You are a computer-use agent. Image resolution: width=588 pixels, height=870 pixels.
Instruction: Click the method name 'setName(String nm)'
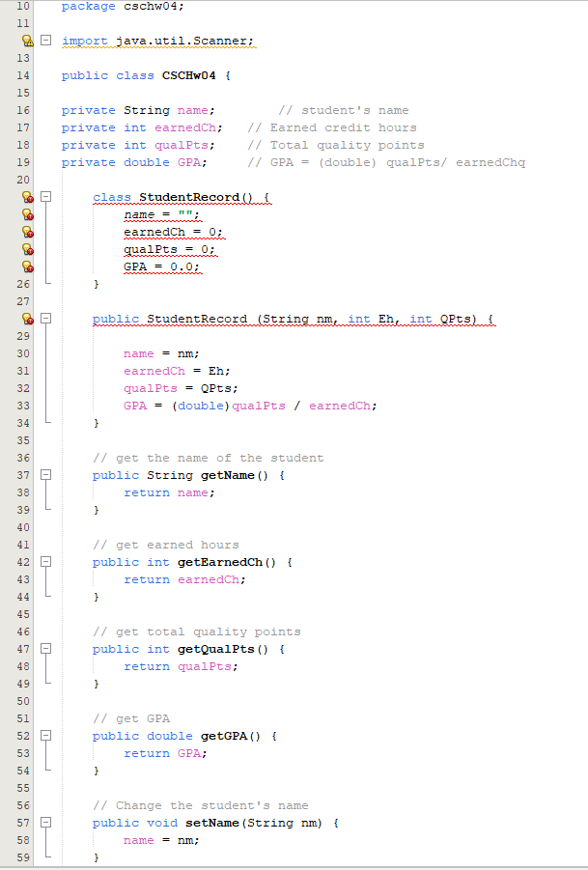254,823
